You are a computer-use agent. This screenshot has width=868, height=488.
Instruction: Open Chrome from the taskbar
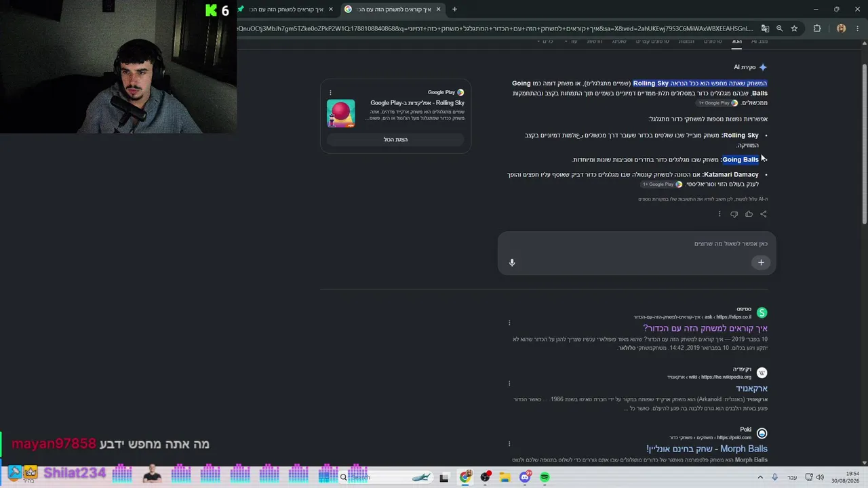click(x=465, y=478)
